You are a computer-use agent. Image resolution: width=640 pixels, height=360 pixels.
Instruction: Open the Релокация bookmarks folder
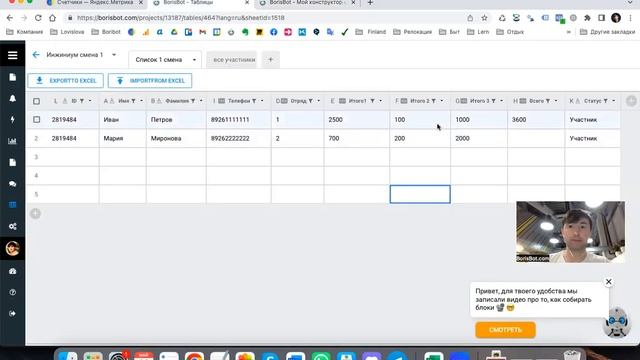412,32
